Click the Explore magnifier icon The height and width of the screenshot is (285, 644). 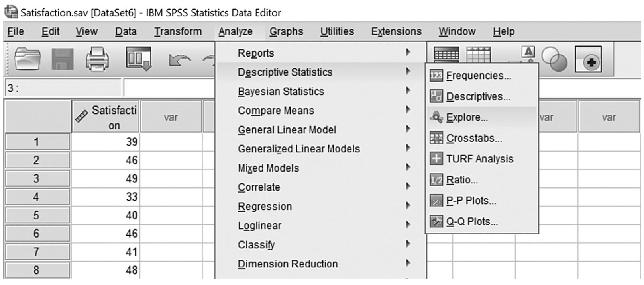click(x=436, y=117)
